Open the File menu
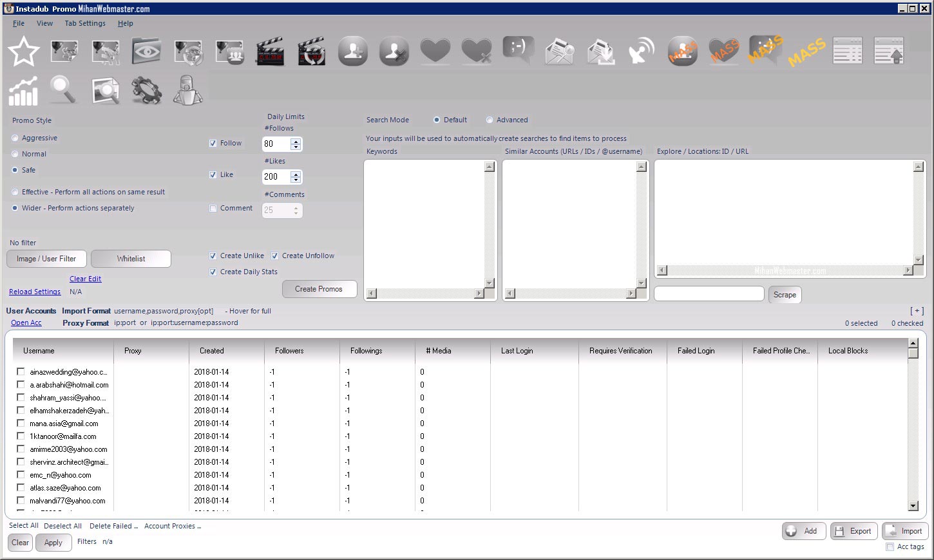 tap(19, 23)
